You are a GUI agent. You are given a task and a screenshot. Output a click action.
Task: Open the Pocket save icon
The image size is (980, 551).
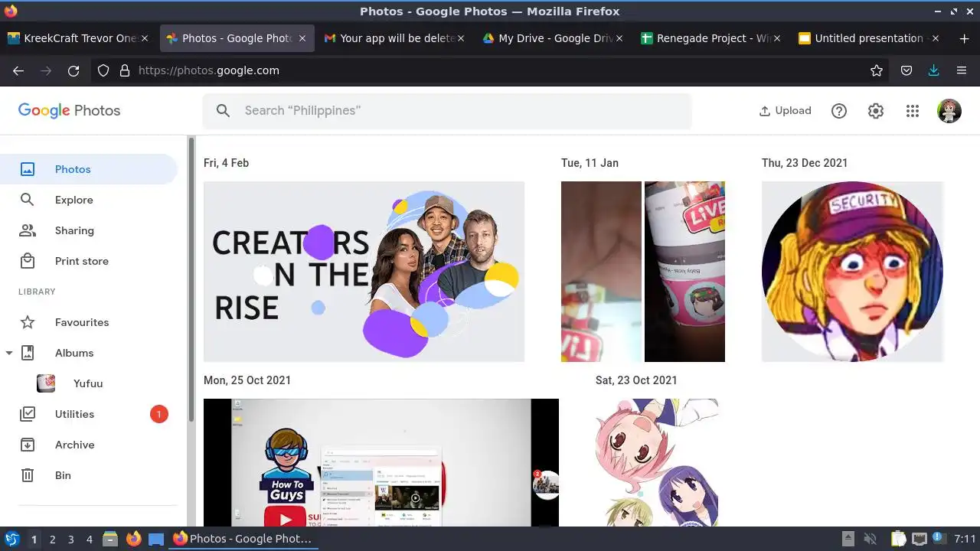(906, 70)
